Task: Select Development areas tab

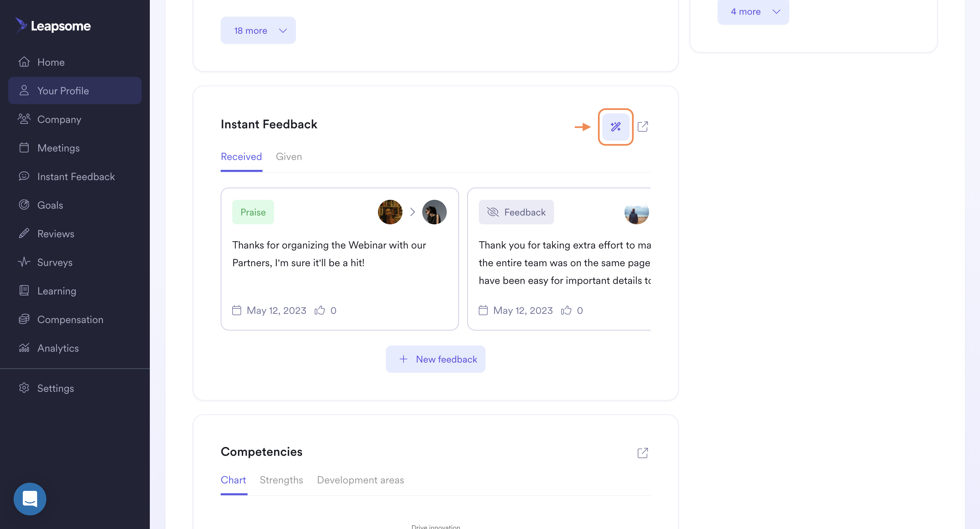Action: (360, 480)
